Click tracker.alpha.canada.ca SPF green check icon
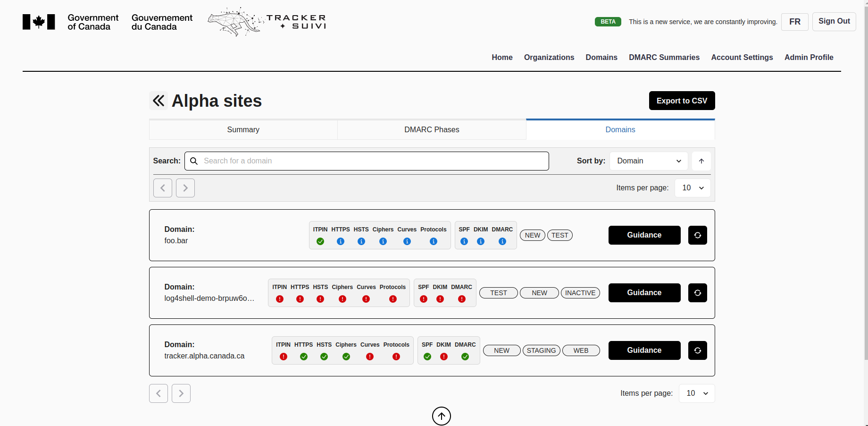 point(427,357)
